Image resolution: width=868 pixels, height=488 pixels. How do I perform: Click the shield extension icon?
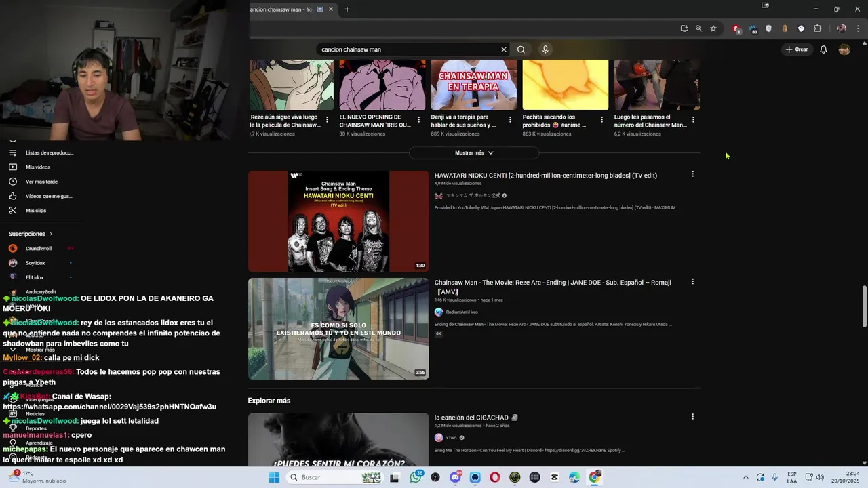(x=768, y=28)
